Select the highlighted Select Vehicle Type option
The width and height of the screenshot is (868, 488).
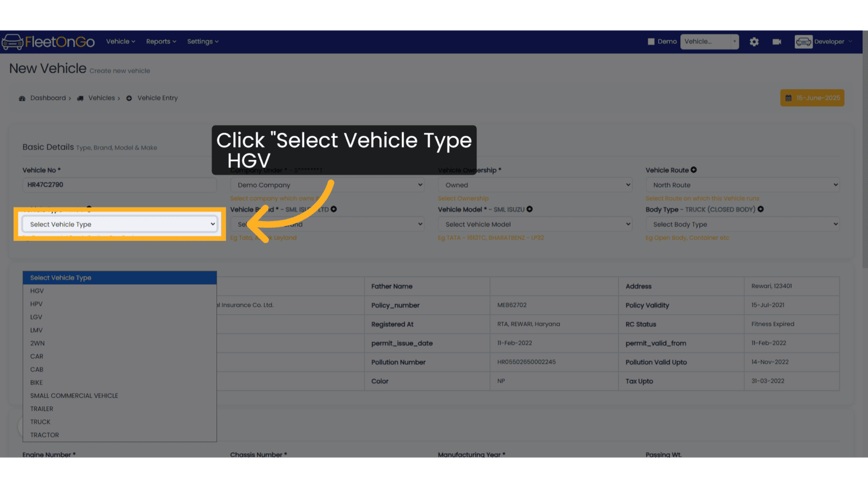(119, 278)
